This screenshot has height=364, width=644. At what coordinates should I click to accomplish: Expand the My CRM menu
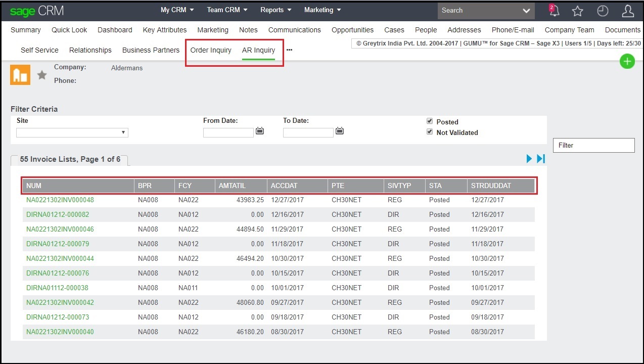[177, 10]
